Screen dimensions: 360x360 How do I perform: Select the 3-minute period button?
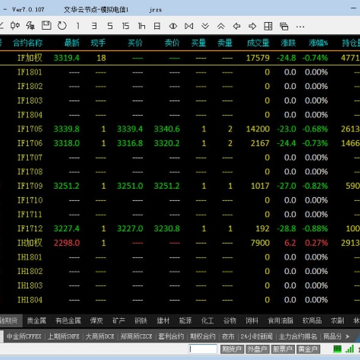coord(94,26)
